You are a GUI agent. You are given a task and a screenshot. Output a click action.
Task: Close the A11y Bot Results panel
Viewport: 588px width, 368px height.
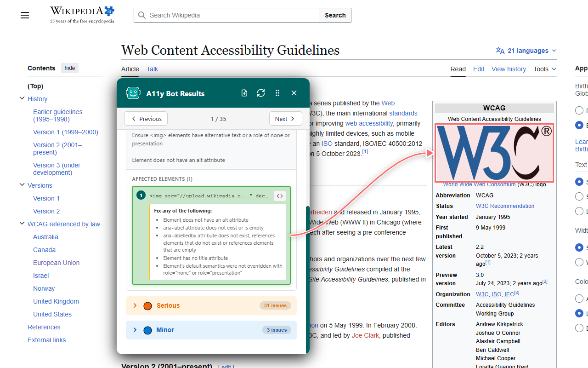(x=294, y=93)
